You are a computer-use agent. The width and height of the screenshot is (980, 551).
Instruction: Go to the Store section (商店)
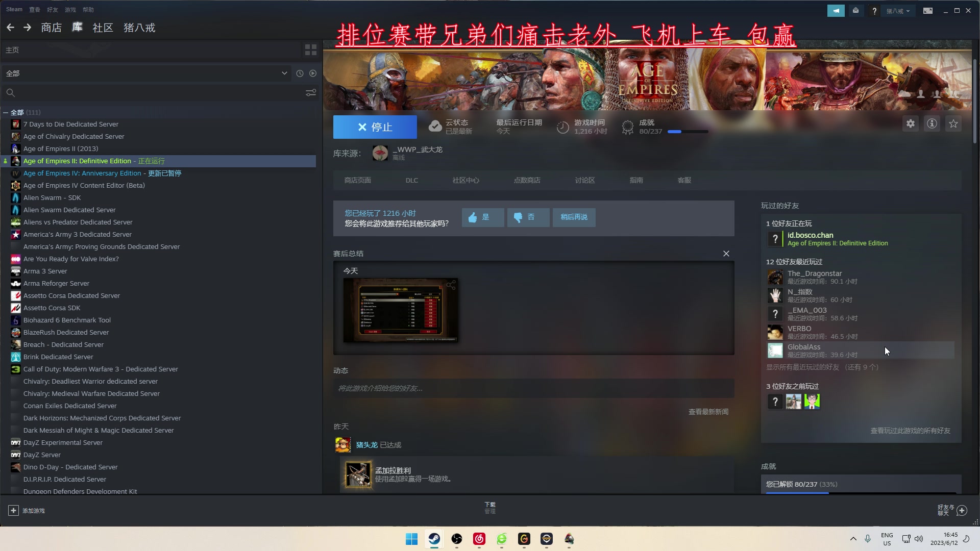pyautogui.click(x=51, y=28)
